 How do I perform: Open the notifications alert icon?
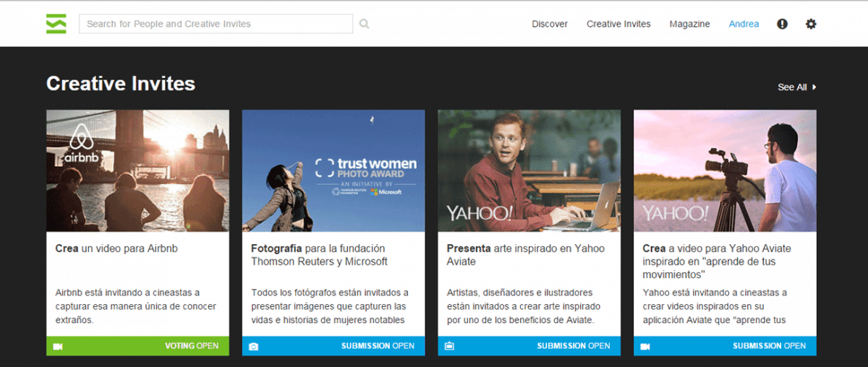click(782, 24)
